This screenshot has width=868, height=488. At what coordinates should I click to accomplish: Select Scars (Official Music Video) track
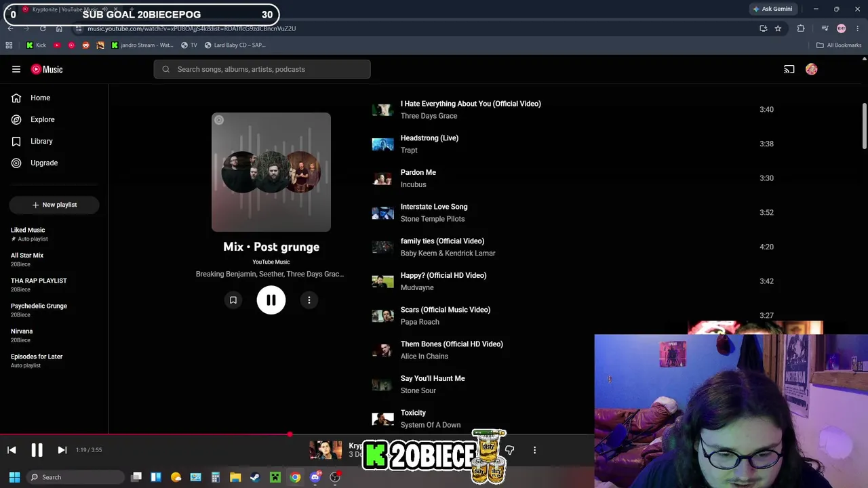[x=446, y=310]
